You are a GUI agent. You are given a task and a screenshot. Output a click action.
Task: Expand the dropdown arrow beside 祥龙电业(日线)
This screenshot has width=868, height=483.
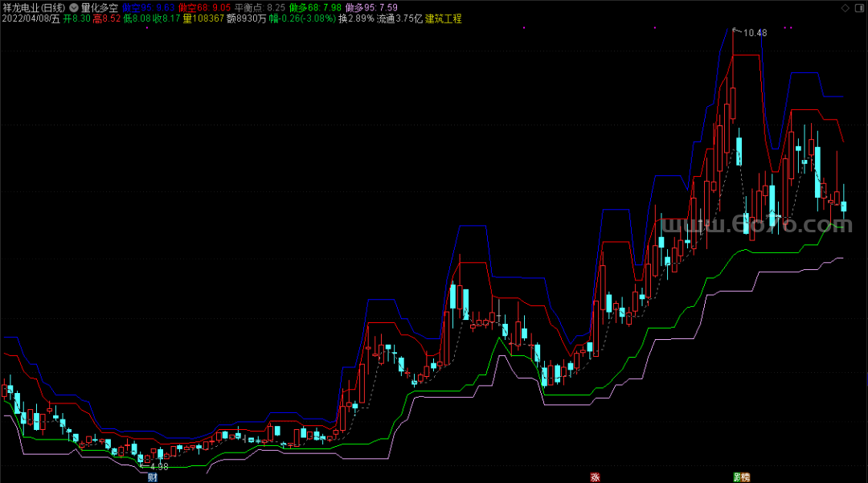(x=73, y=7)
